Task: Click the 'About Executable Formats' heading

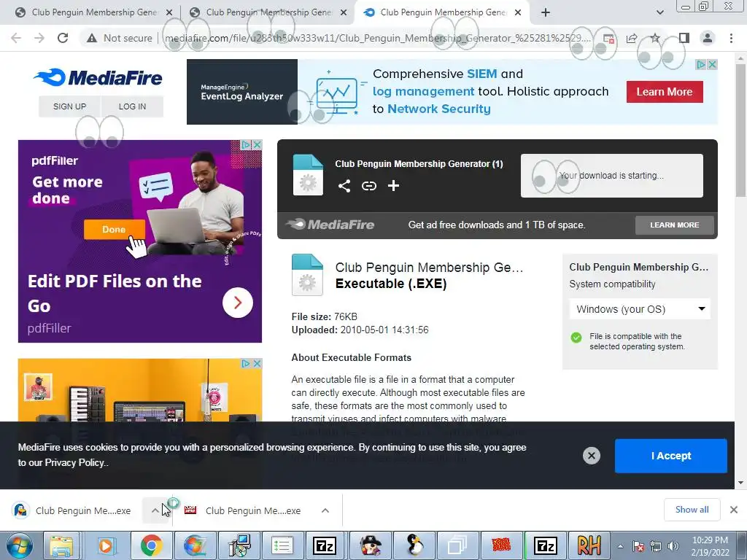Action: tap(351, 357)
